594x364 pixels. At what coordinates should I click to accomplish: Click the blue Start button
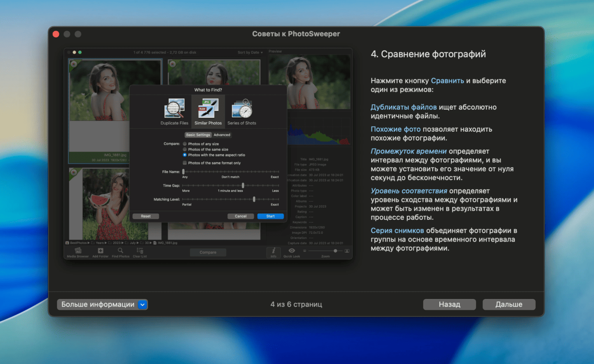(x=270, y=216)
